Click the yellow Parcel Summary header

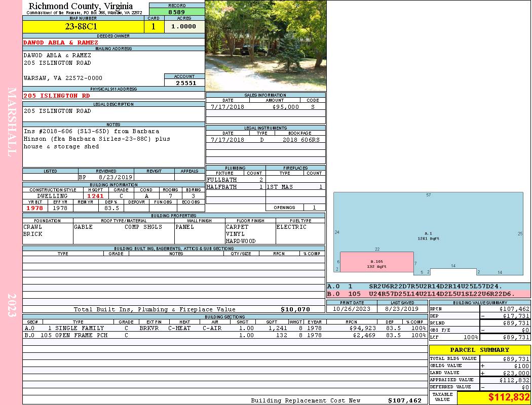click(479, 350)
